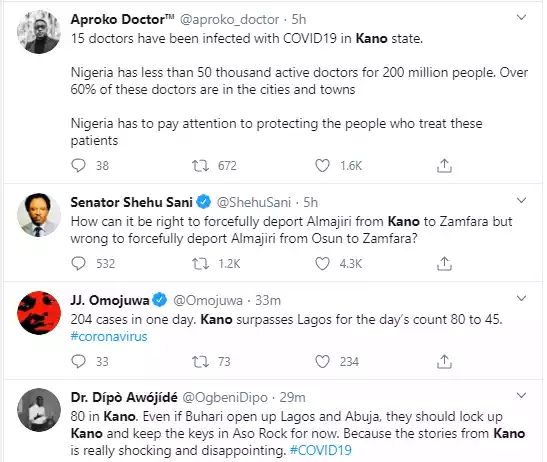The image size is (547, 462).
Task: Open more options chevron on Aproko Doctor's tweet
Action: coord(521,17)
